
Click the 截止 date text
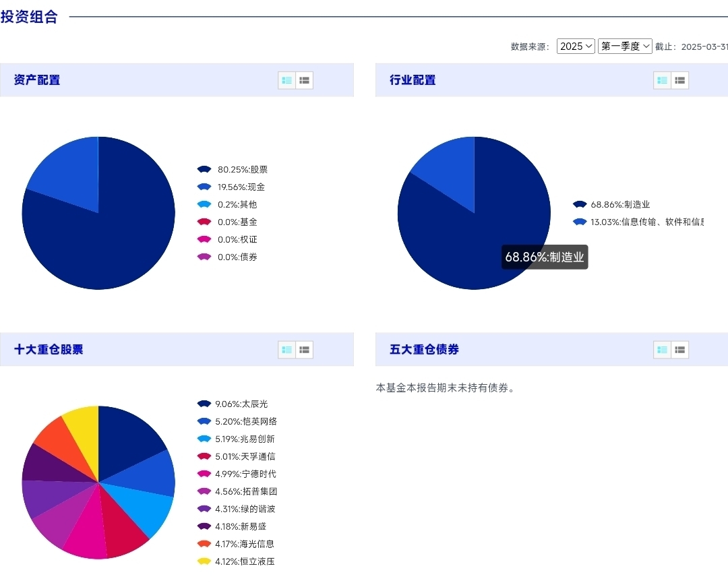click(x=692, y=47)
